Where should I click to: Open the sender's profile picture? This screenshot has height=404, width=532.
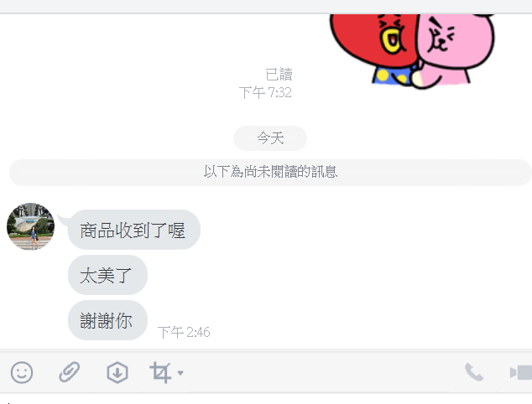point(30,227)
